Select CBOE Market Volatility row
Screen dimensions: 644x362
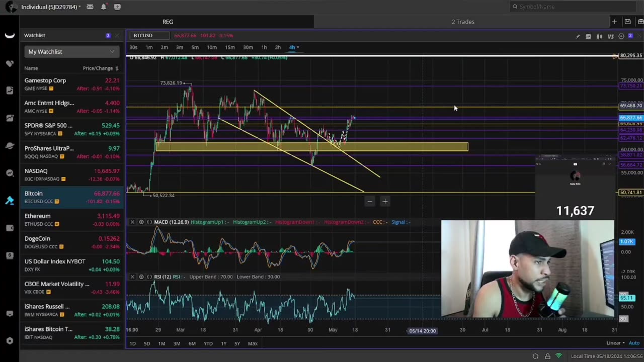click(72, 288)
